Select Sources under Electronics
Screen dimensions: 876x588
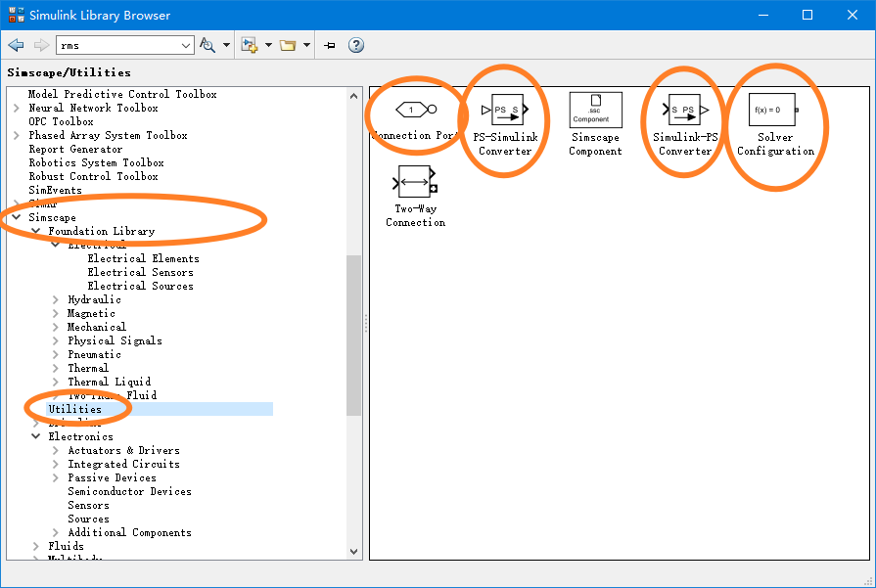pyautogui.click(x=88, y=519)
